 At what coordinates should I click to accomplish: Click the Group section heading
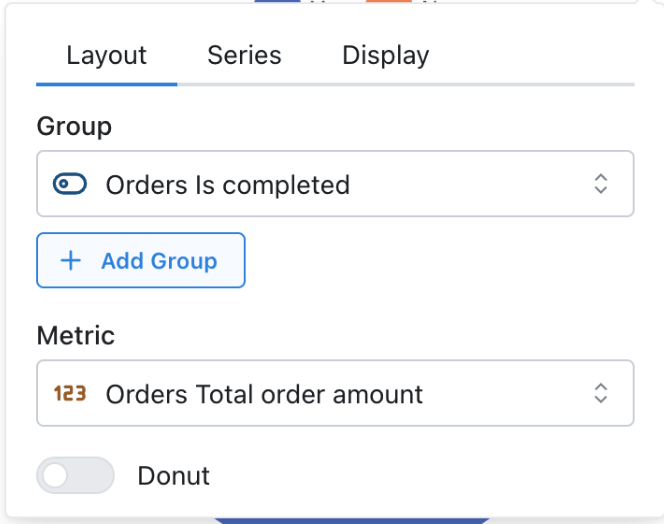pos(74,126)
